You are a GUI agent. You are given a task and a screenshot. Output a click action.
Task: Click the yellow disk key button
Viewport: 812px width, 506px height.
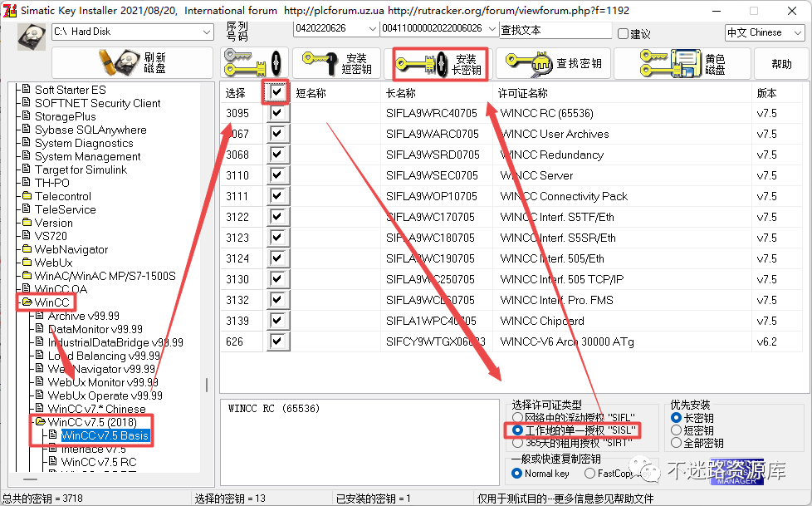click(682, 63)
